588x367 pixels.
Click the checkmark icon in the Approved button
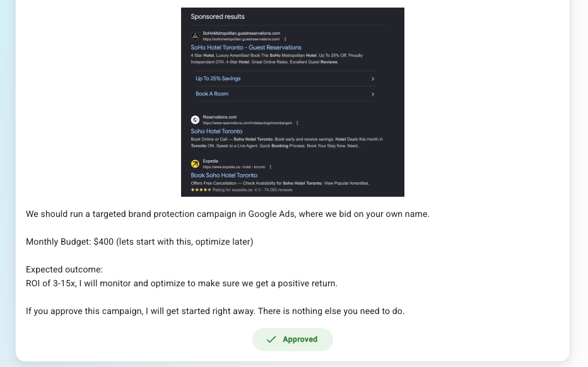pos(271,340)
